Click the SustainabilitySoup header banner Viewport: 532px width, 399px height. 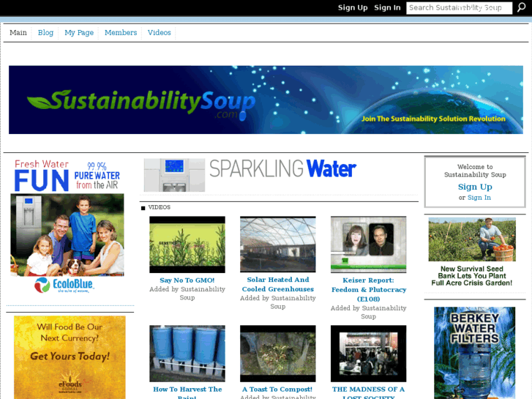tap(266, 100)
